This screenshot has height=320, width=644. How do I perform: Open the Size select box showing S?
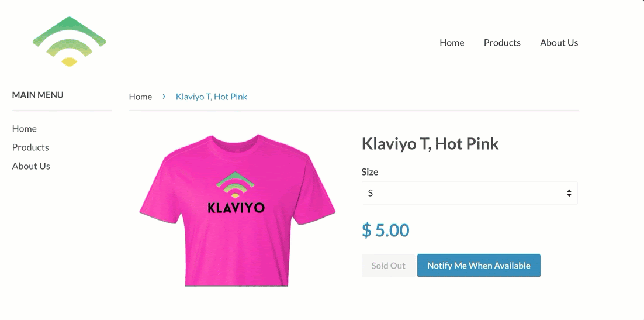coord(469,193)
